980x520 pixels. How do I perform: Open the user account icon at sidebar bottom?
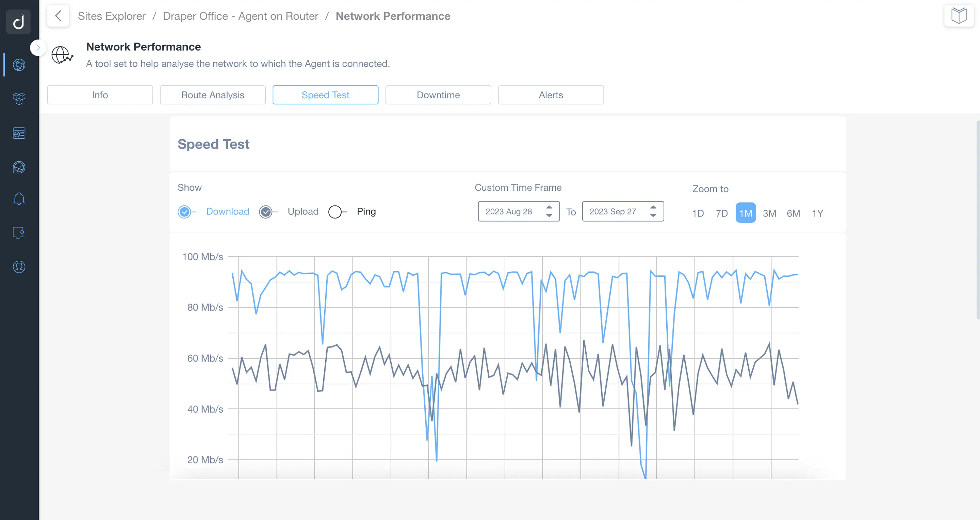coord(18,267)
